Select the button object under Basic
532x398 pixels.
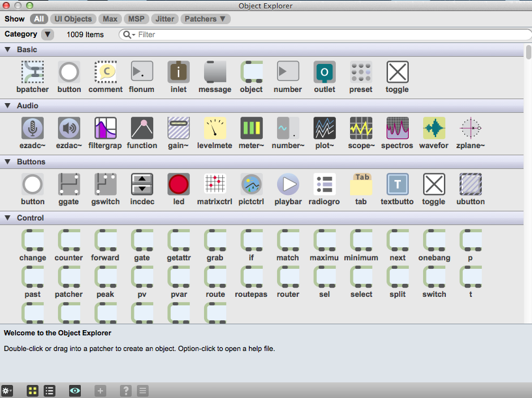click(x=69, y=72)
